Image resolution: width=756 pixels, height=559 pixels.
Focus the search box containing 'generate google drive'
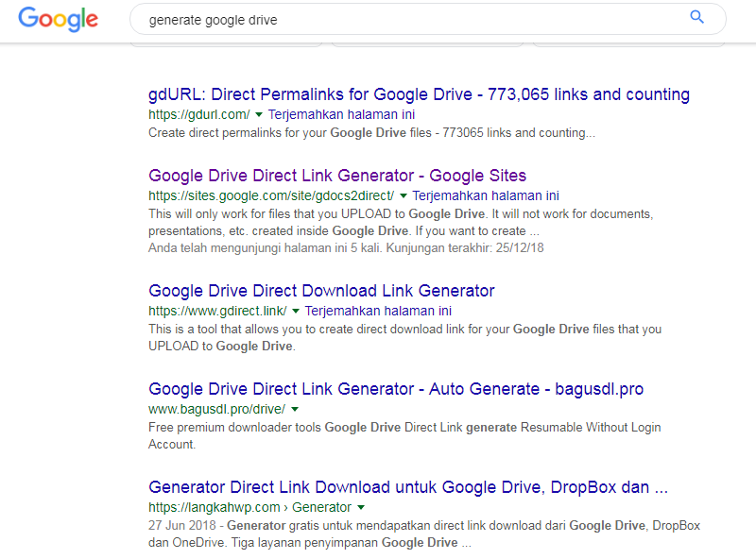pyautogui.click(x=428, y=19)
